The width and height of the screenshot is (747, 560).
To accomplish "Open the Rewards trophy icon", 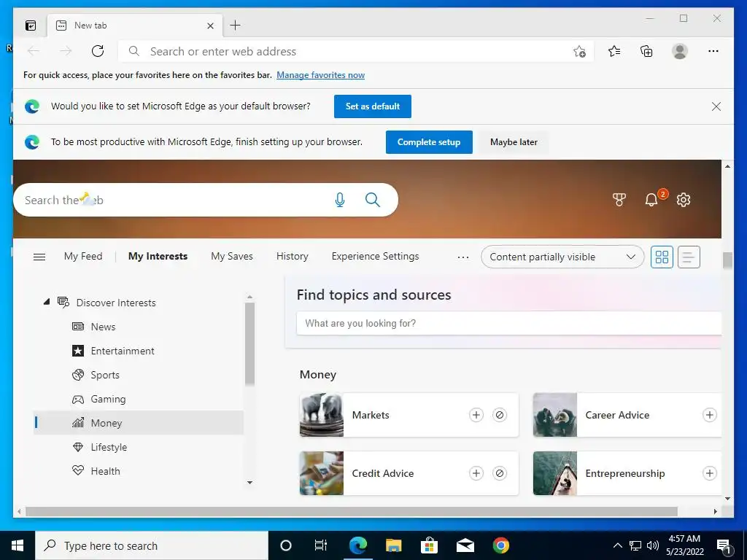I will point(619,200).
